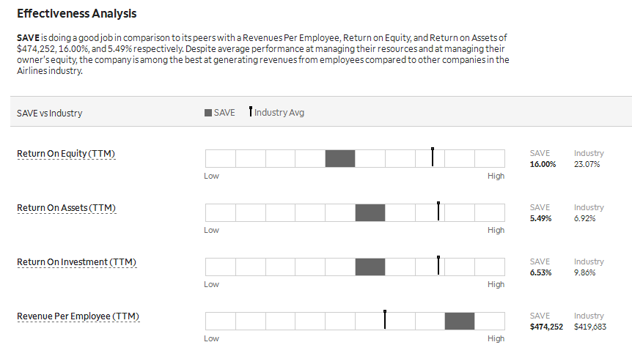Click SAVE's gray block in Revenue Per Employee bar
This screenshot has width=632, height=364.
(x=460, y=322)
